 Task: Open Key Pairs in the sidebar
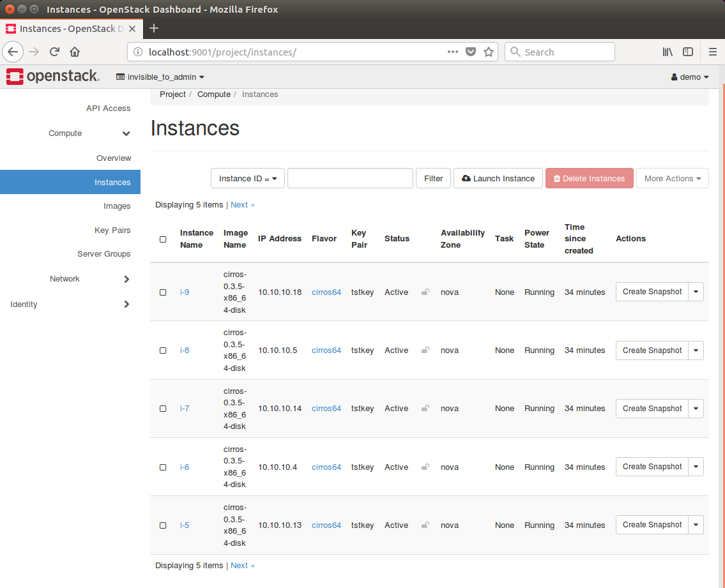pyautogui.click(x=112, y=230)
